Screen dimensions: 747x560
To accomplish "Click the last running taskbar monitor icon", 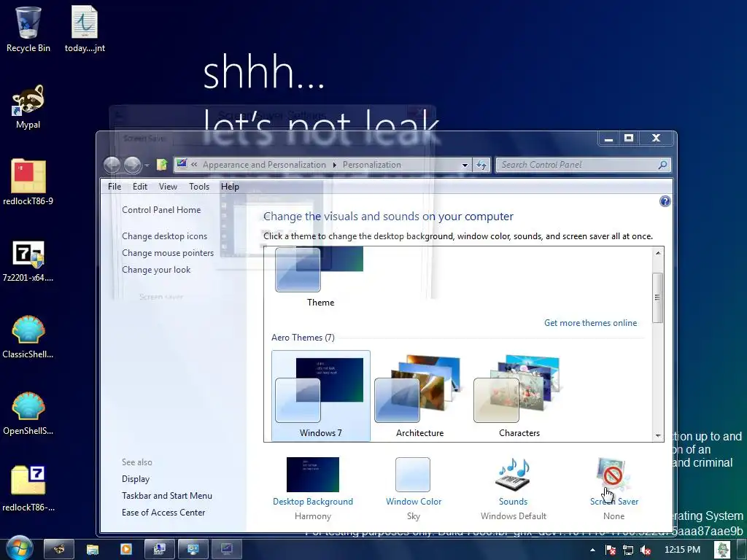I will 226,549.
